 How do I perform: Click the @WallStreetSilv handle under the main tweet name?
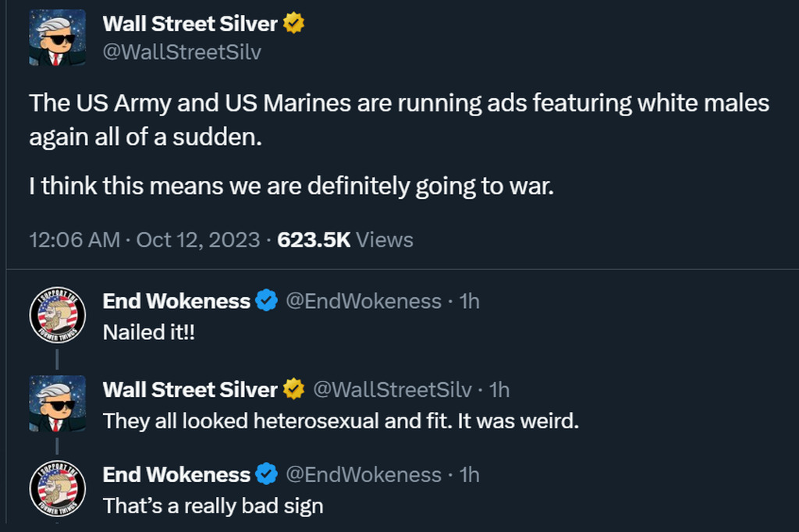182,52
